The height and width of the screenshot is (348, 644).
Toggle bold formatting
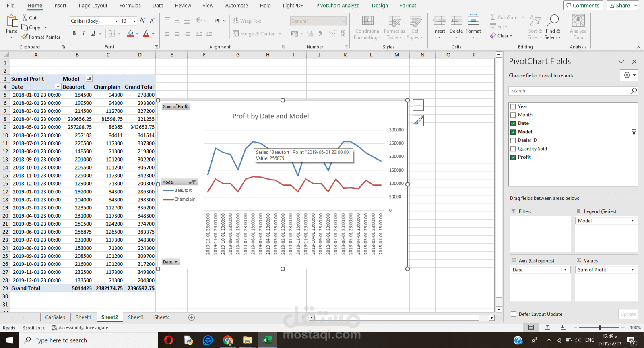tap(74, 33)
